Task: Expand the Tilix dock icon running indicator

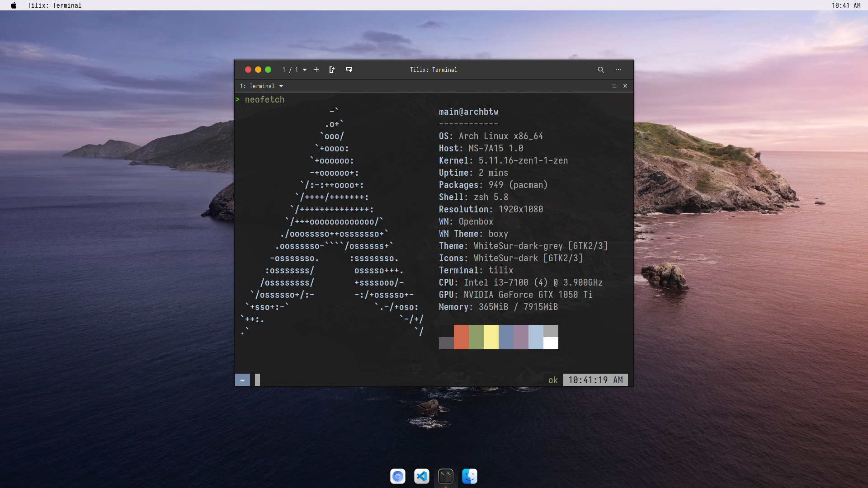Action: point(446,486)
